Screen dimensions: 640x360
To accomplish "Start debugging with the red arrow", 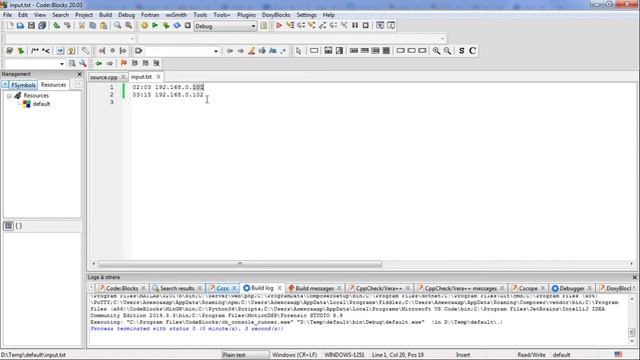I will tap(279, 26).
